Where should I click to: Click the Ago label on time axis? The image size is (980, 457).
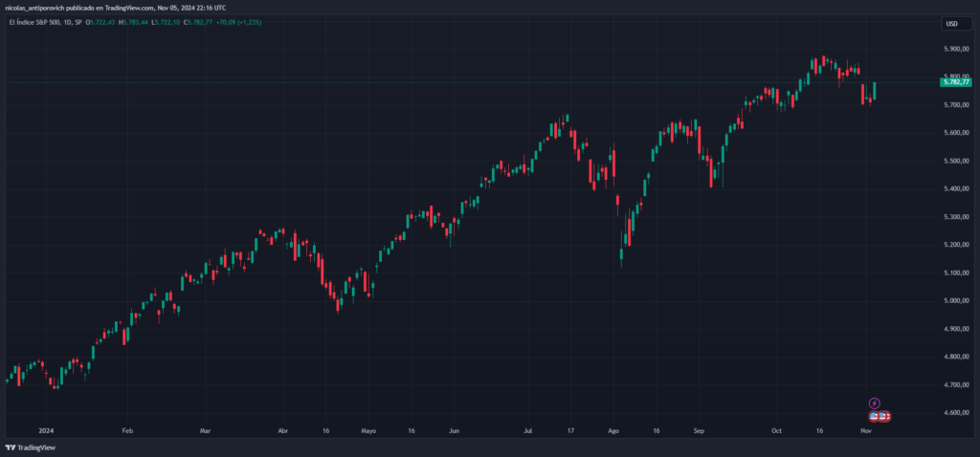613,431
